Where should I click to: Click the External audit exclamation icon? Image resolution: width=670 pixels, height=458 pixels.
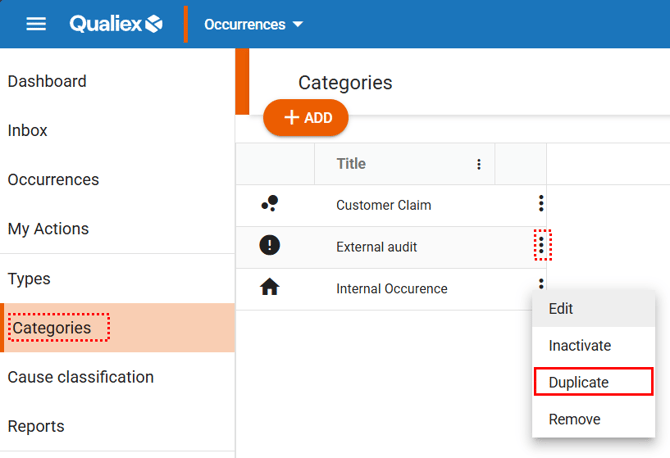pos(269,245)
